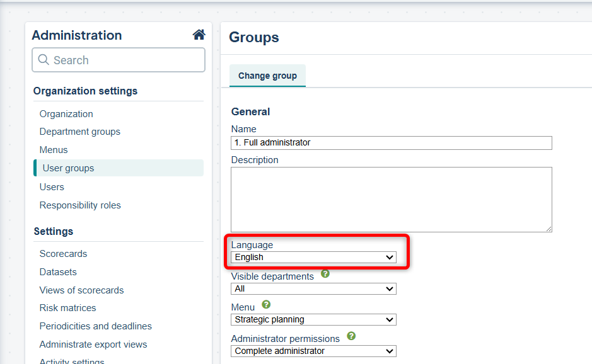Click in the Administration search field

pos(119,60)
